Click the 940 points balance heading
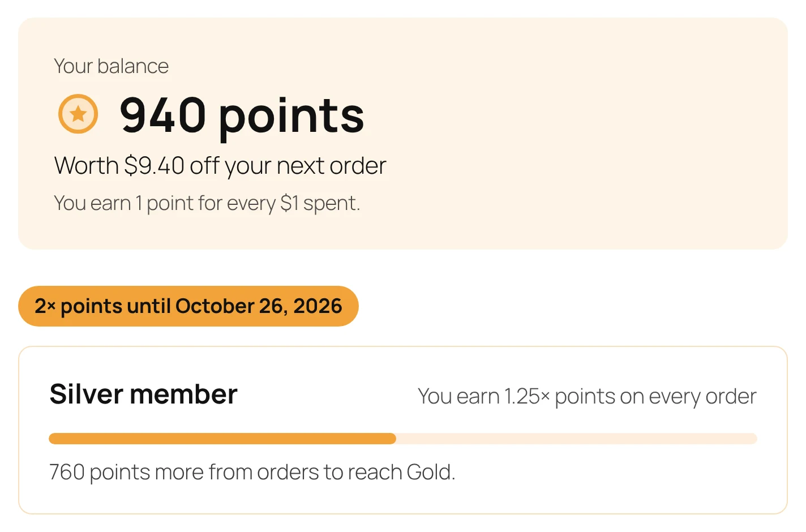 coord(242,115)
